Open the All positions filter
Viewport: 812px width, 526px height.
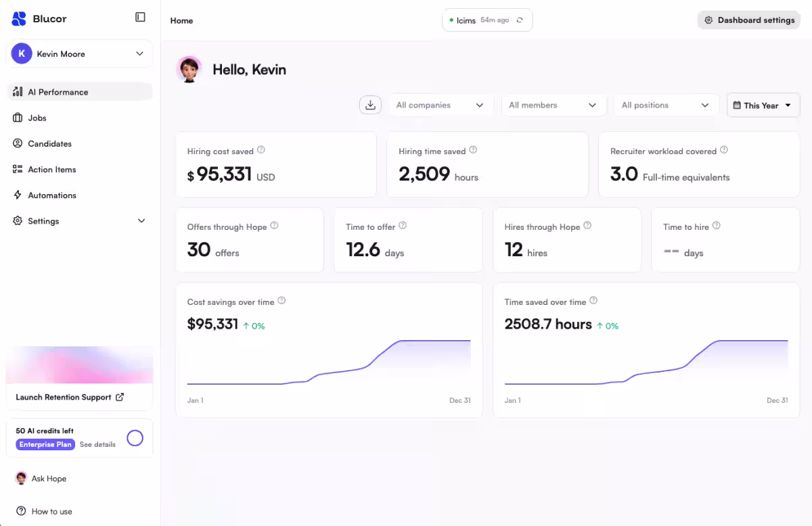[x=666, y=105]
